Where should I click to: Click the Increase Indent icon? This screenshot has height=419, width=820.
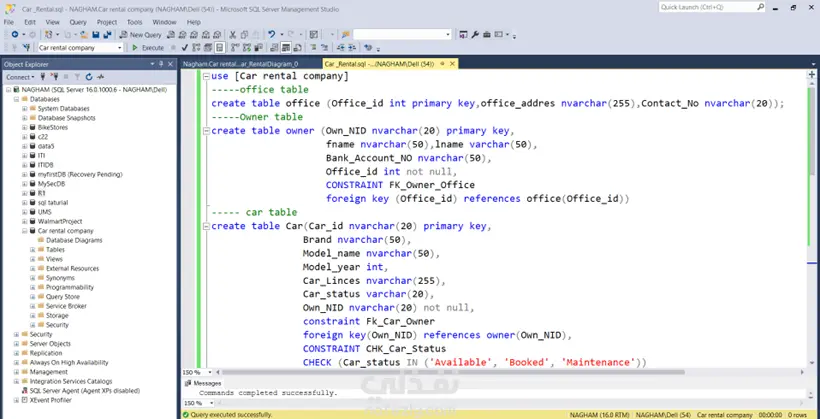click(x=352, y=48)
